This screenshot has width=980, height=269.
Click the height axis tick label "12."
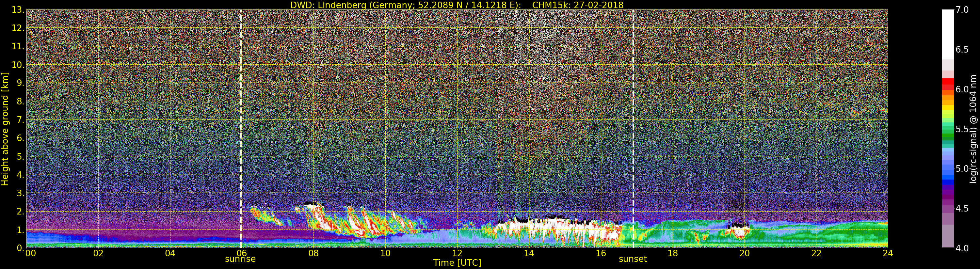tap(18, 28)
